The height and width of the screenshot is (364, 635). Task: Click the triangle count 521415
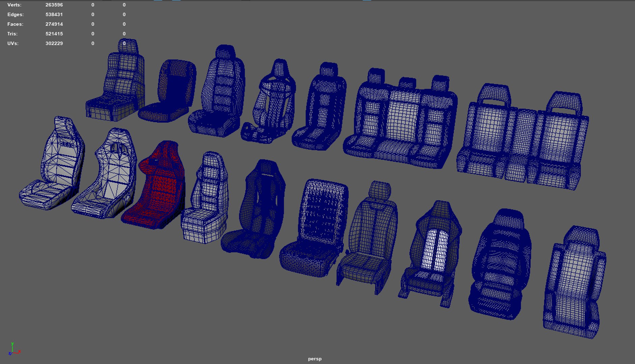[x=54, y=34]
